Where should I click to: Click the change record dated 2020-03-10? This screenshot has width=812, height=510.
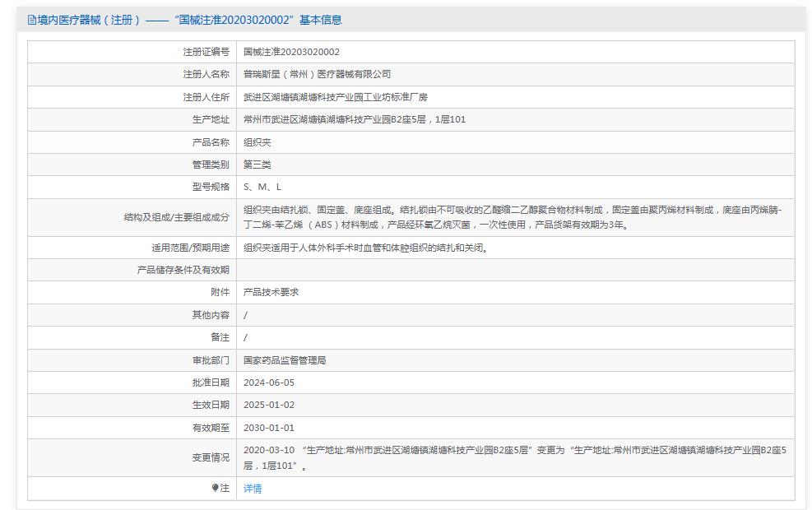tap(515, 457)
